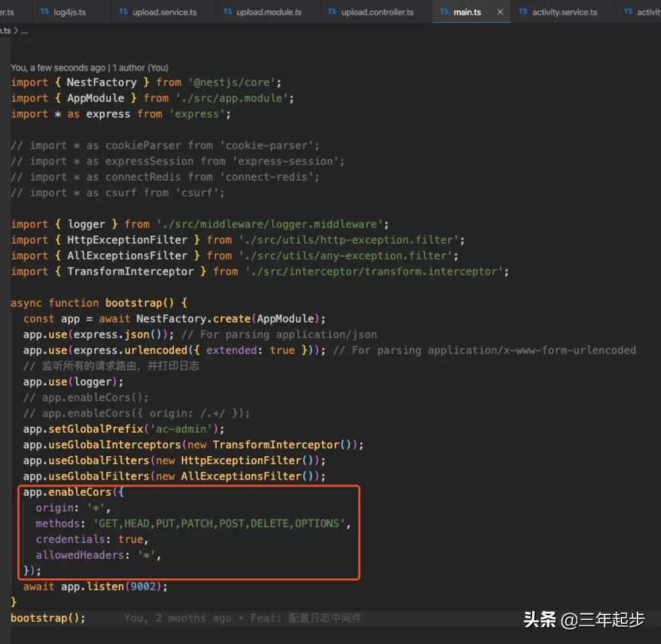Switch to the log4js.ts tab
The height and width of the screenshot is (644, 661).
(70, 11)
